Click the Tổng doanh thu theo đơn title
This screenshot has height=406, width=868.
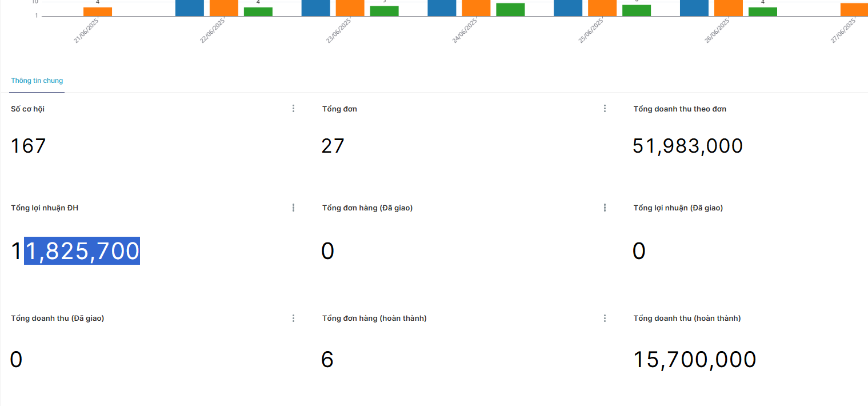680,109
